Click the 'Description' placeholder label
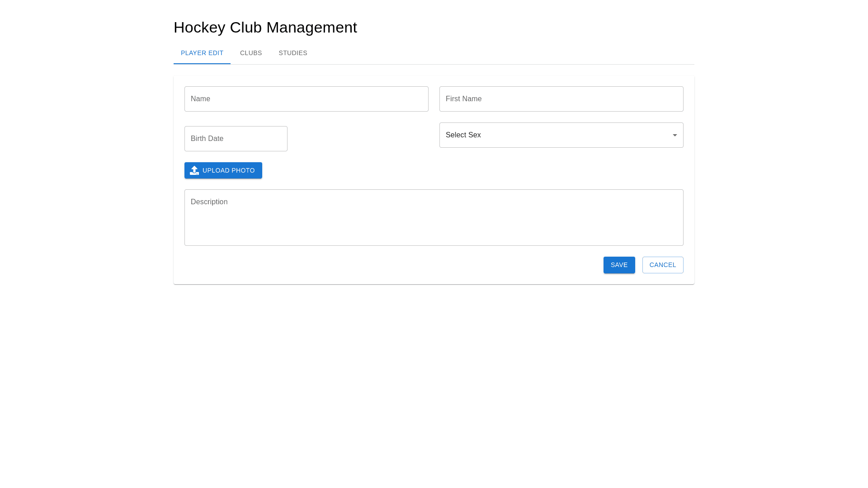The image size is (868, 488). (209, 202)
